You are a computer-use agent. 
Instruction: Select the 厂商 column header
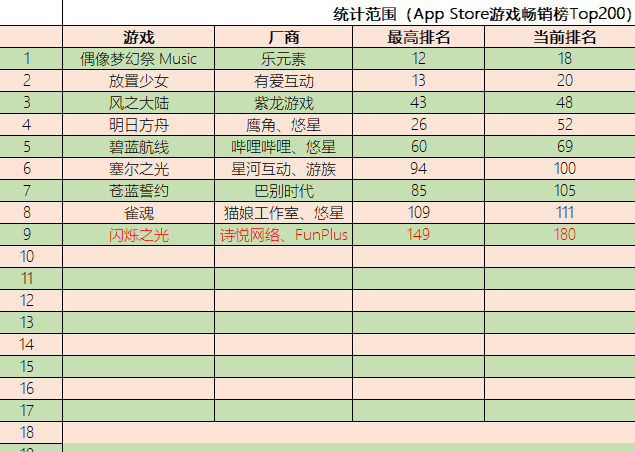click(283, 37)
